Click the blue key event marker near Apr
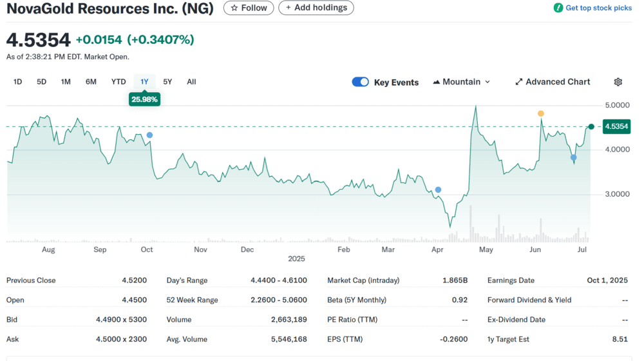The image size is (644, 361). click(438, 190)
